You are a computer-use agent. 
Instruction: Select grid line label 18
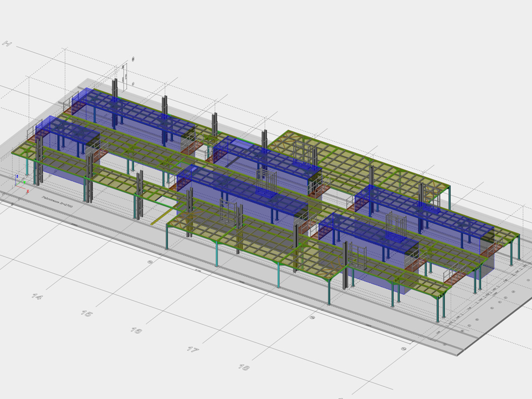click(x=244, y=367)
